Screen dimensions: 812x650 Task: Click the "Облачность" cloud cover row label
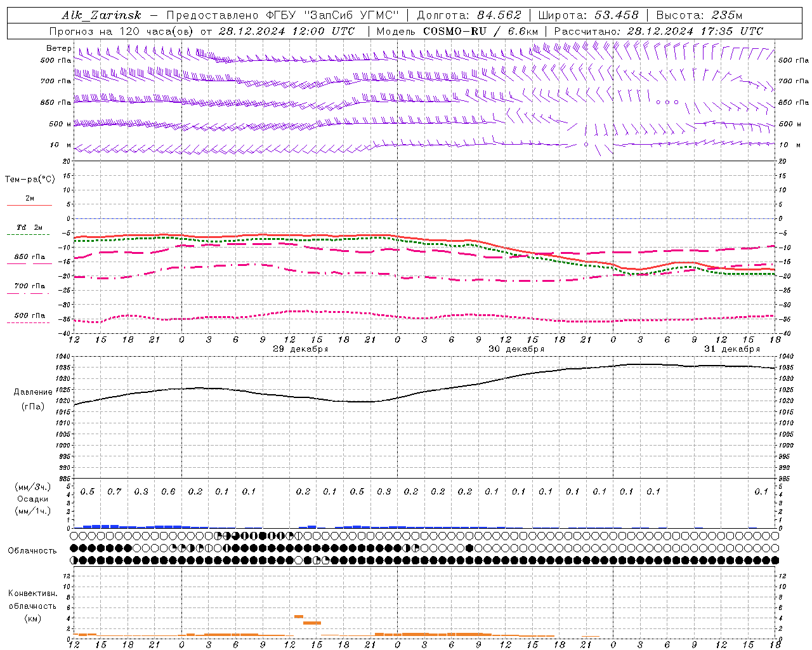click(32, 551)
